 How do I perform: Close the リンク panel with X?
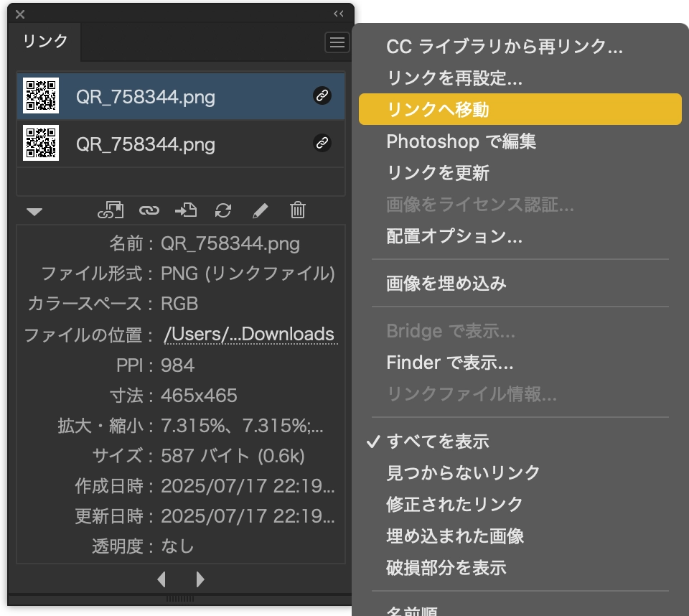tap(20, 14)
